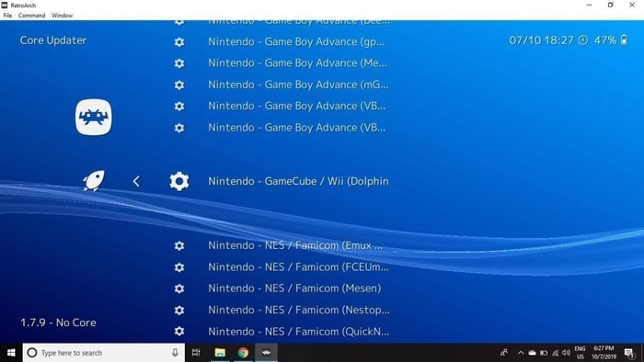Click the OneDrive cloud tray icon
Screen dimensions: 644x362
coord(533,353)
